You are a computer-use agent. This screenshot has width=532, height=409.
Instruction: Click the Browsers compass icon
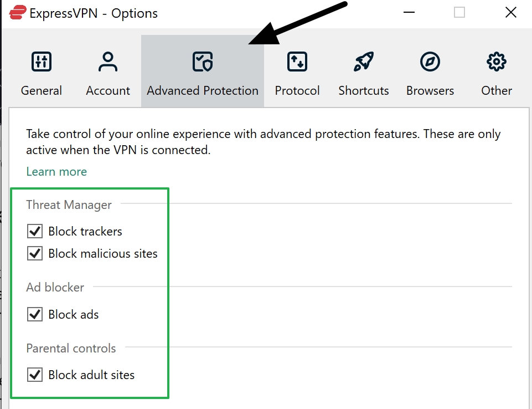tap(430, 62)
